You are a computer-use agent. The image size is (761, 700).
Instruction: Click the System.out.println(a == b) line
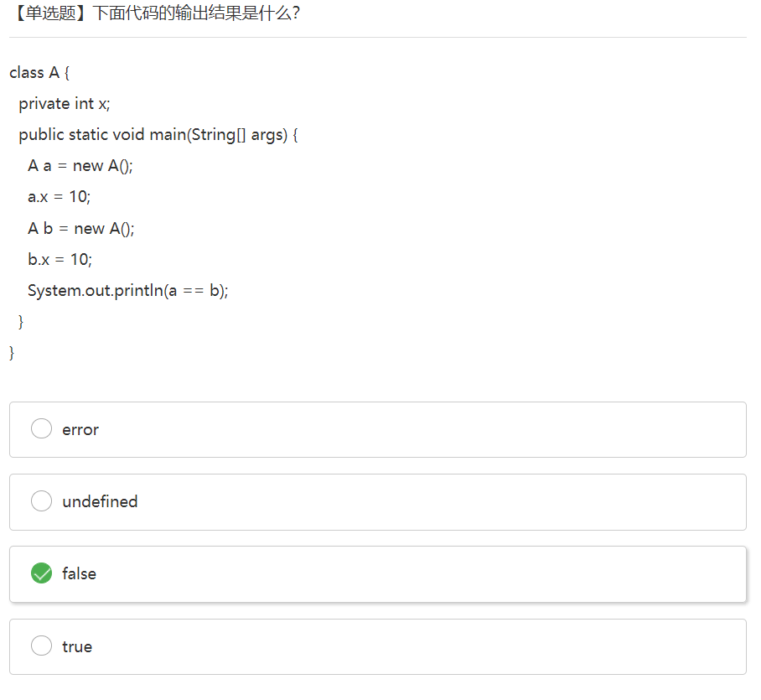pos(128,291)
